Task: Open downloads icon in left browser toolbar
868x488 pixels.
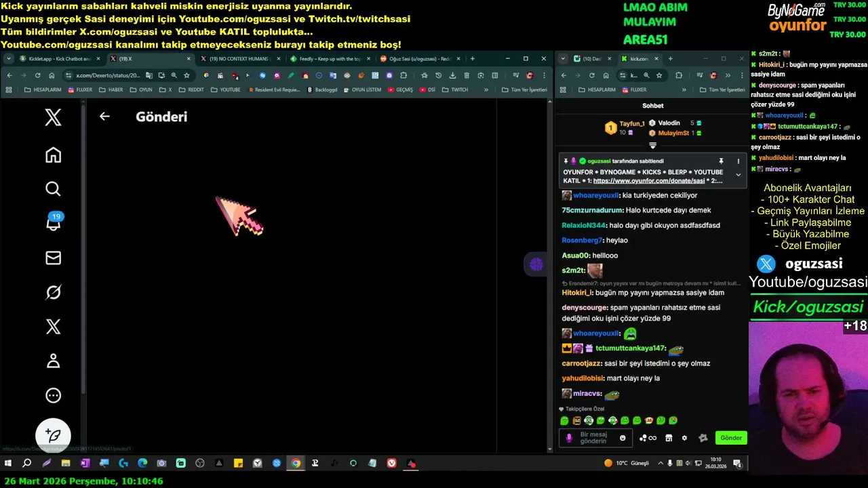Action: click(x=452, y=75)
